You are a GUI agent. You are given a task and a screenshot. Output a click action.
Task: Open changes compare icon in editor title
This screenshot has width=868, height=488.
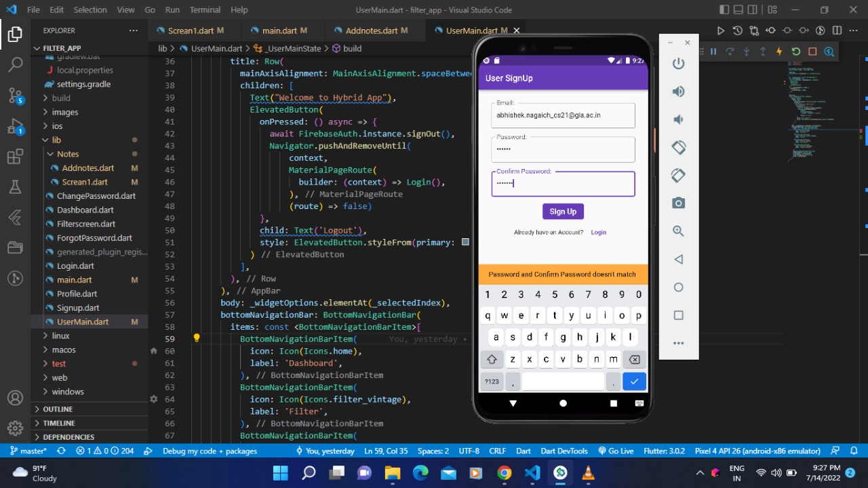click(x=754, y=31)
